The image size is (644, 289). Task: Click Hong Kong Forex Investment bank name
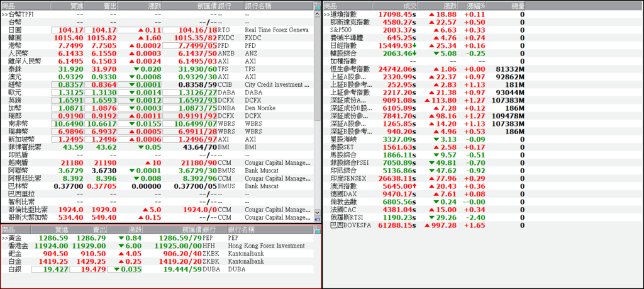266,246
